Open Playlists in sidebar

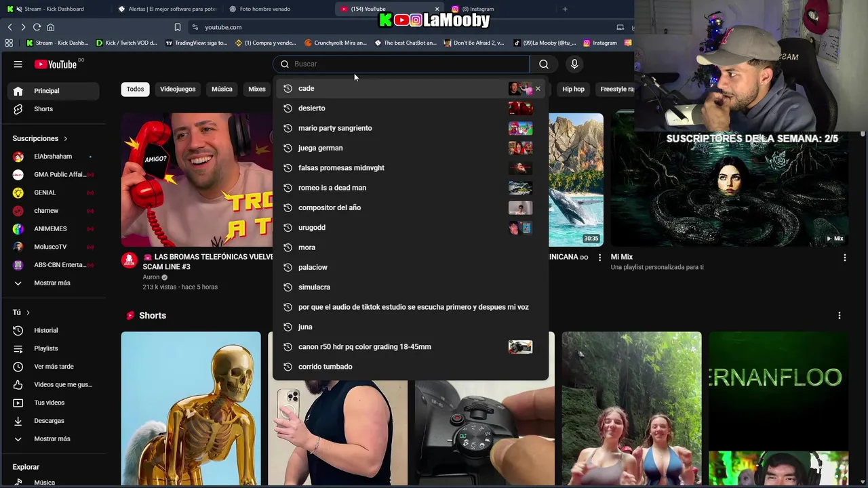(x=54, y=348)
